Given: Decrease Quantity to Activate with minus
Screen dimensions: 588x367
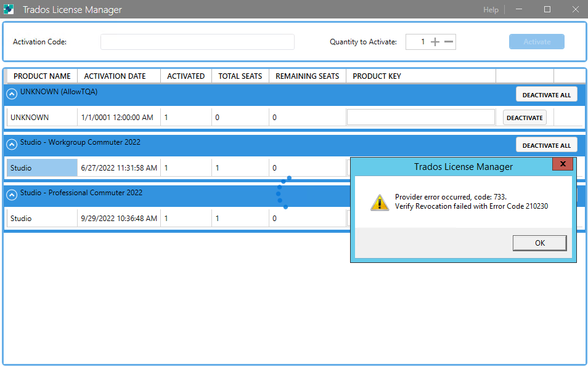Looking at the screenshot, I should click(449, 42).
